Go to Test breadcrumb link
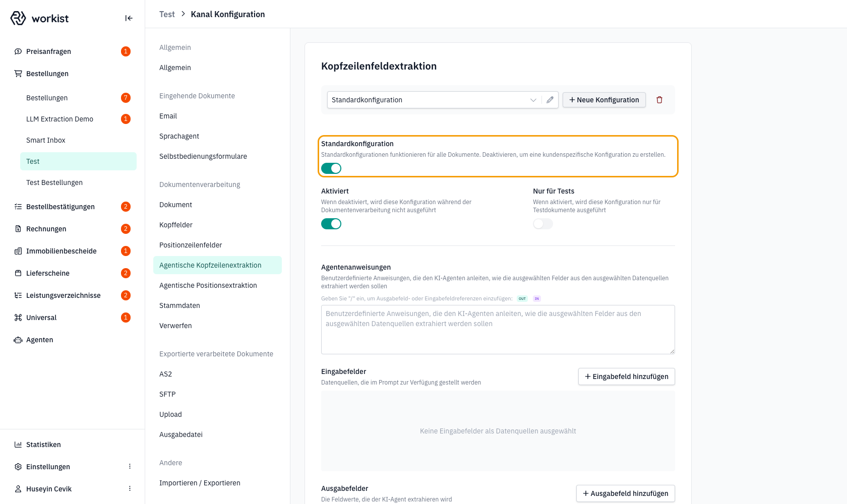This screenshot has width=847, height=504. click(167, 14)
